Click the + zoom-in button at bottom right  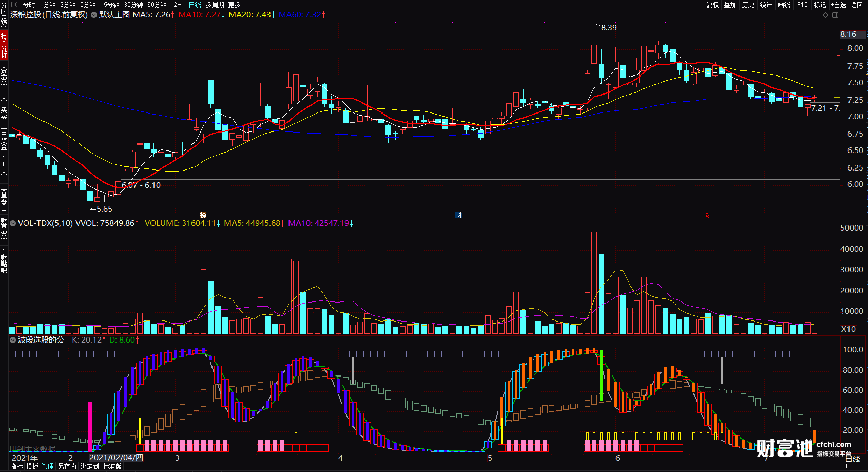tap(847, 466)
